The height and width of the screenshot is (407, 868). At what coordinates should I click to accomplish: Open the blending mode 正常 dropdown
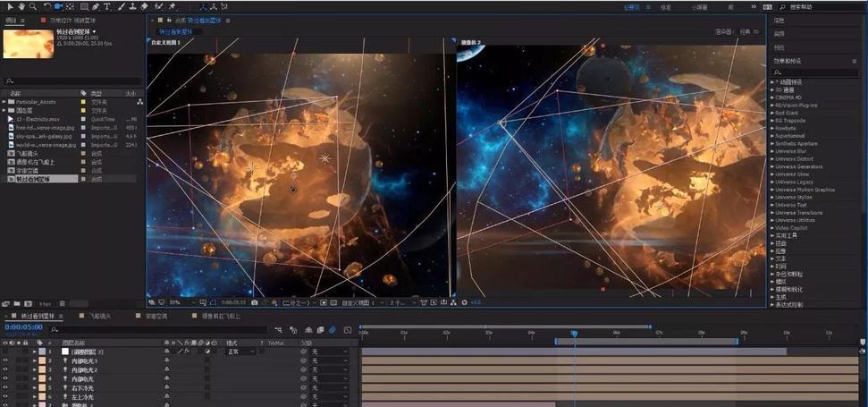click(240, 352)
